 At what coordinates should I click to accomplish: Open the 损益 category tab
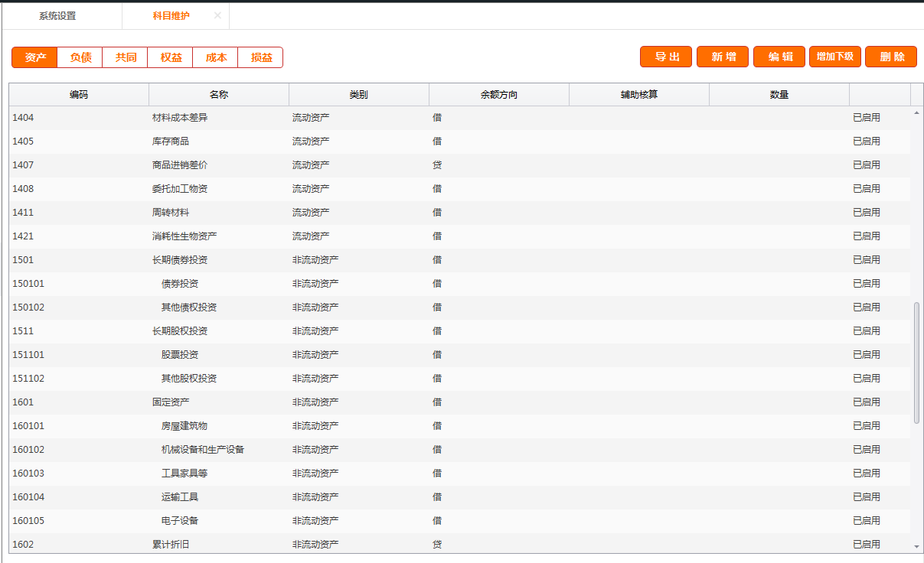tap(261, 57)
